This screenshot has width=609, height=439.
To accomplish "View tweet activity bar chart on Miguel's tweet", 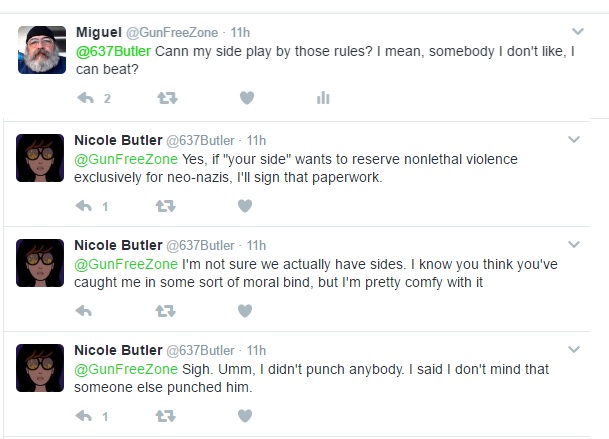I will tap(323, 98).
